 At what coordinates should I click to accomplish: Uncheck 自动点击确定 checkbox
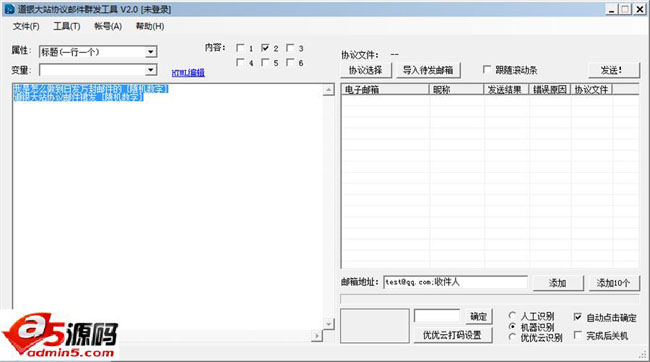(578, 317)
